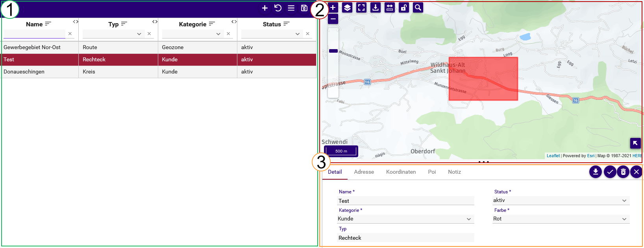
Task: Switch to the Koordinaten tab
Action: (401, 172)
